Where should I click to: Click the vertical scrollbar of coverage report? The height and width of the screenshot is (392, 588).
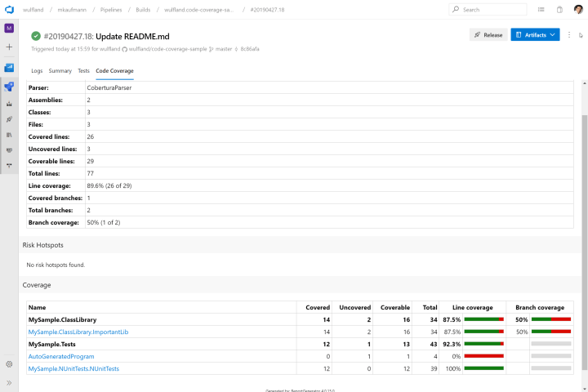(x=584, y=242)
